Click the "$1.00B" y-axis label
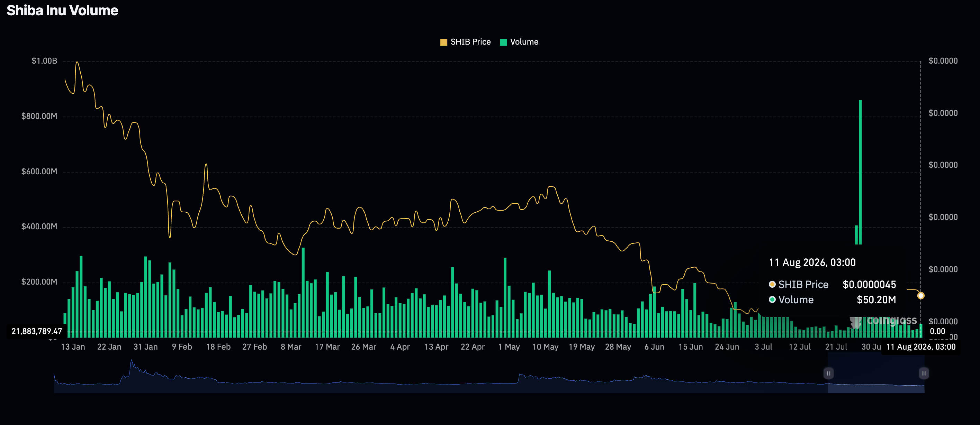Viewport: 980px width, 425px height. 45,61
